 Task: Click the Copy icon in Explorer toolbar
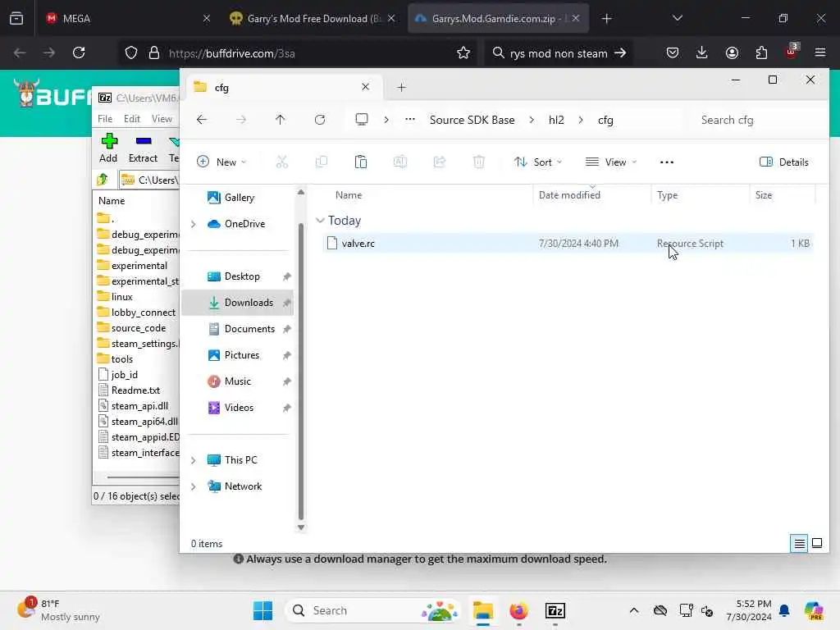pos(322,162)
